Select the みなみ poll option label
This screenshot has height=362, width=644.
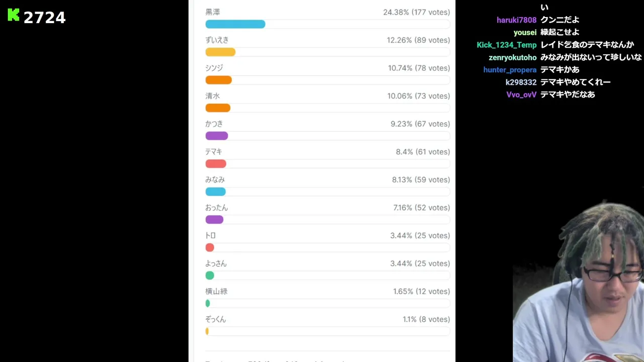[x=215, y=179]
